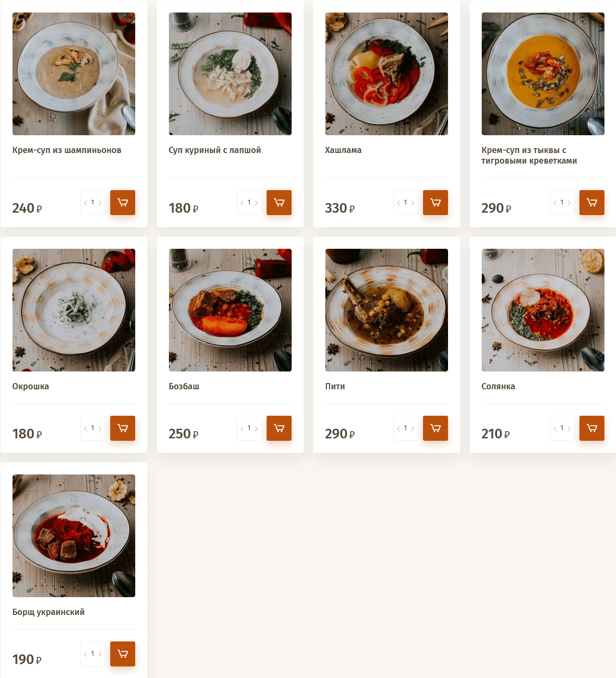Increase quantity for Хашлама
616x678 pixels.
coord(413,203)
